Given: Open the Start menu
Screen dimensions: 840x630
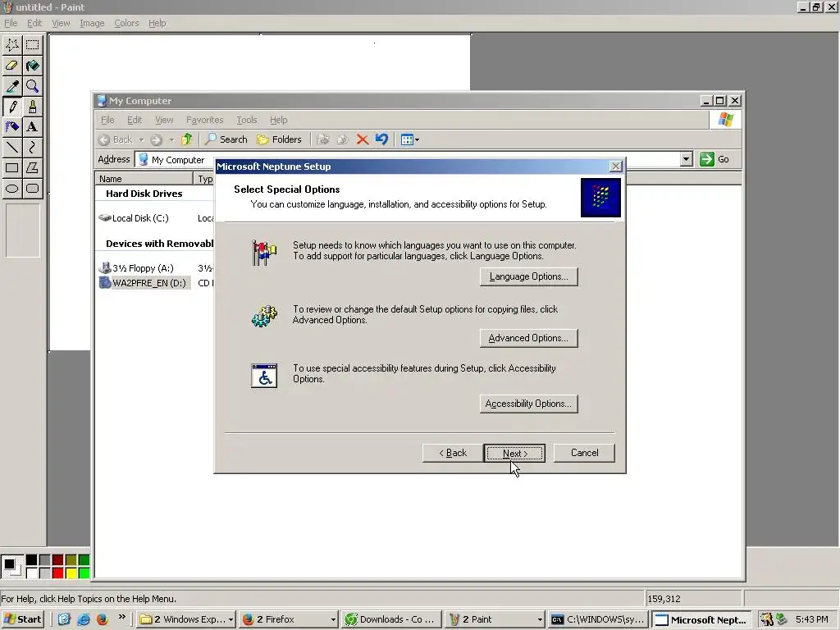Looking at the screenshot, I should [x=22, y=619].
